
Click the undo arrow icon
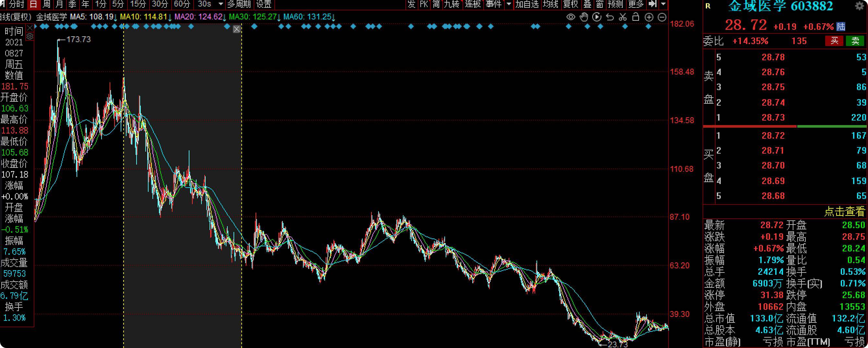click(x=610, y=17)
